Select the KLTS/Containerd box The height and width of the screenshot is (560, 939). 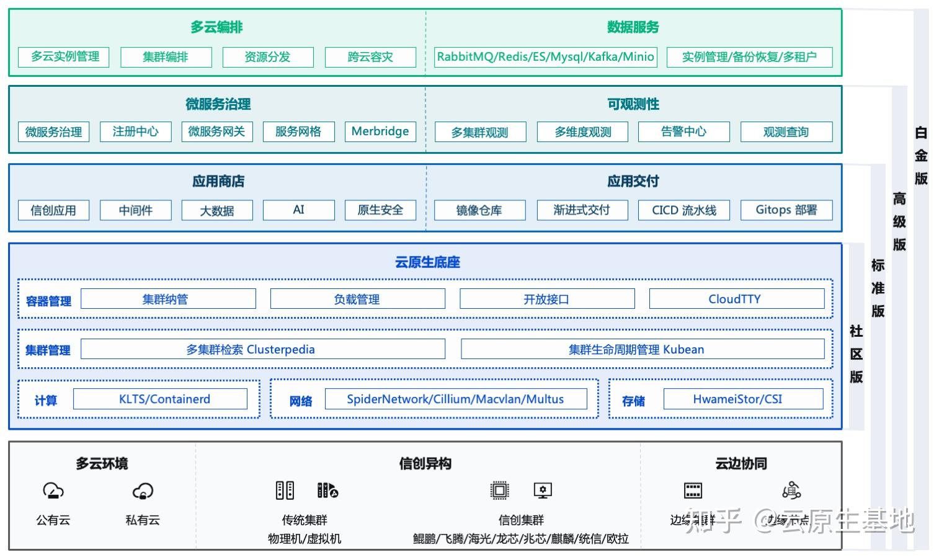coord(160,399)
